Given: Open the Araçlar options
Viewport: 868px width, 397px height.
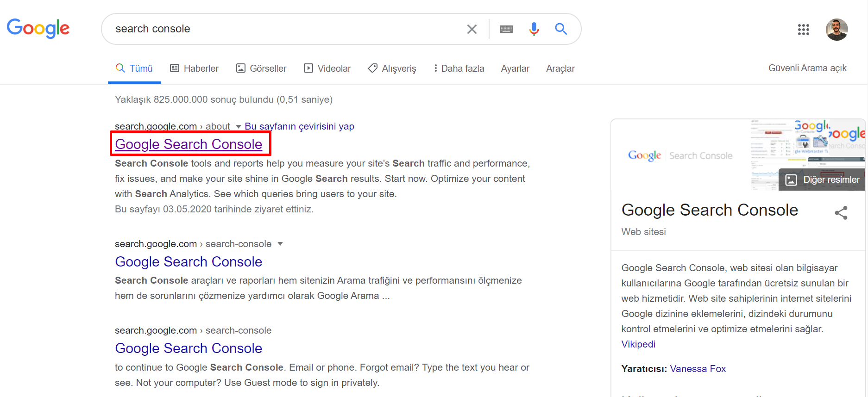Looking at the screenshot, I should click(x=560, y=68).
